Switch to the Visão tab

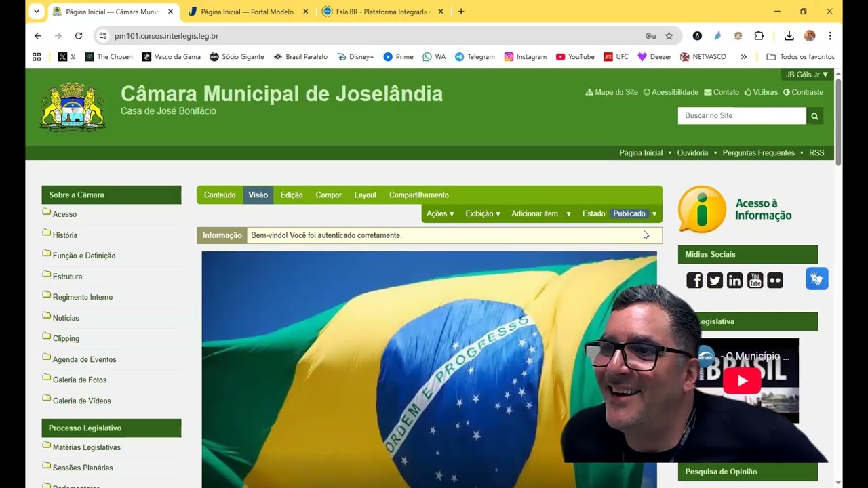coord(258,195)
